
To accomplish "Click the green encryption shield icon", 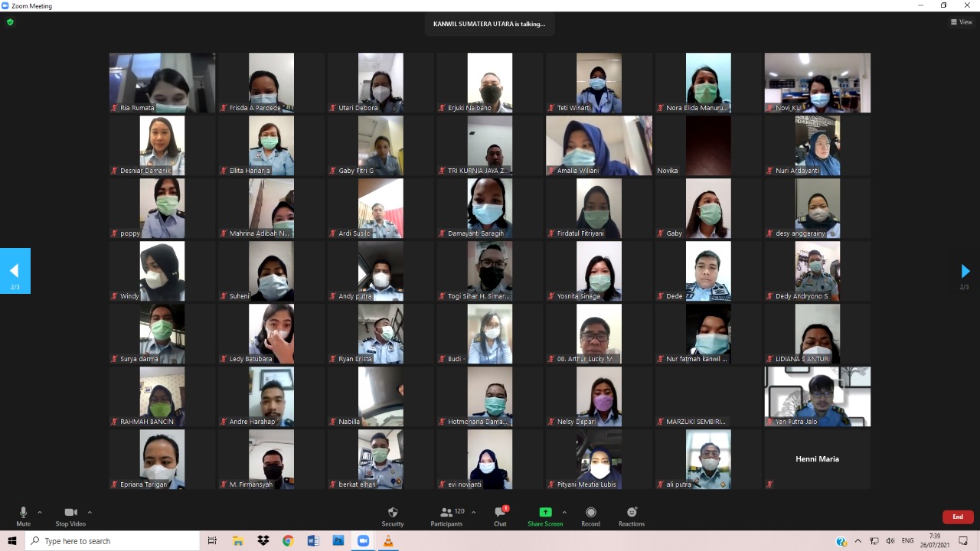I will [10, 22].
